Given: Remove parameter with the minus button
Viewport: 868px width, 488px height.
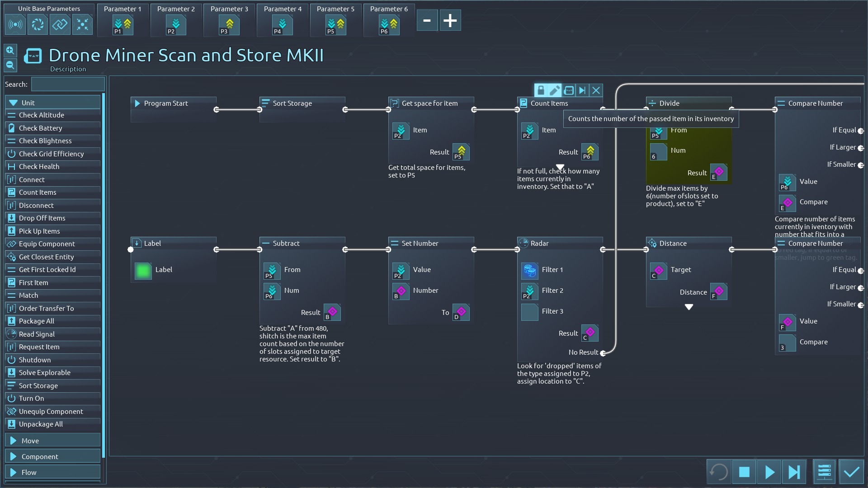Looking at the screenshot, I should pyautogui.click(x=427, y=21).
